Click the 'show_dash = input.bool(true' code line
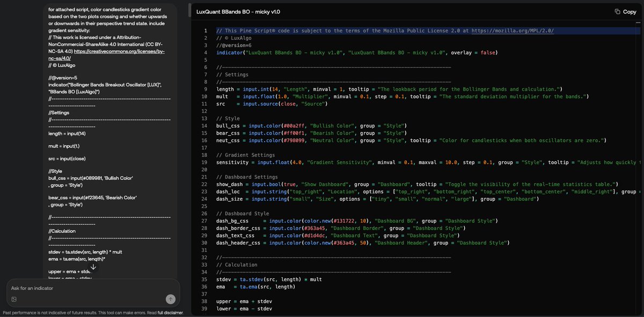This screenshot has width=644, height=317. point(418,185)
